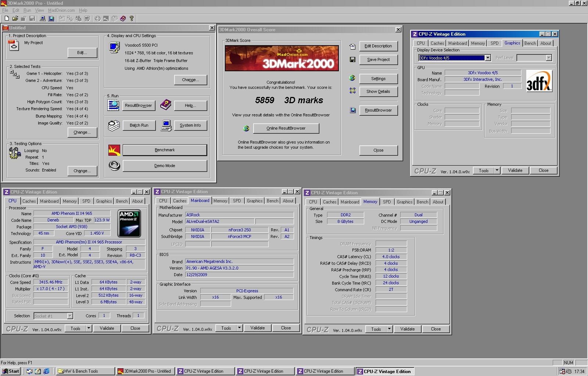Click the Edit button in Project Description

click(82, 53)
